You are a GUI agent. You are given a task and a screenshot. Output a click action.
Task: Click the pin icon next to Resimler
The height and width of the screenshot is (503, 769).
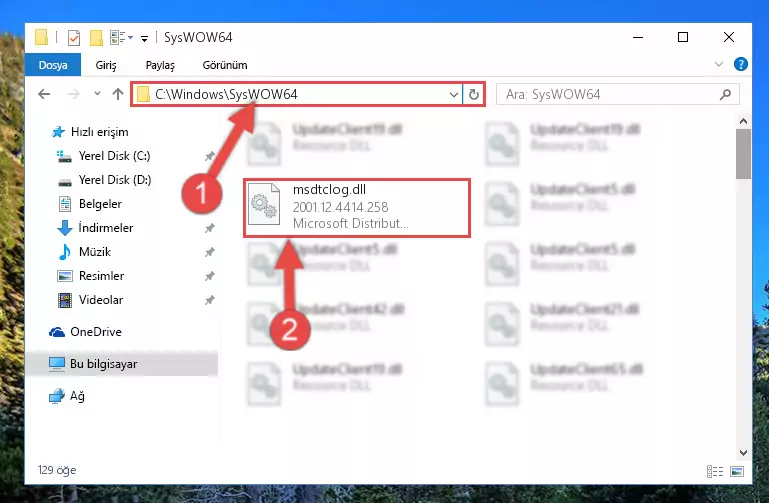pyautogui.click(x=209, y=276)
